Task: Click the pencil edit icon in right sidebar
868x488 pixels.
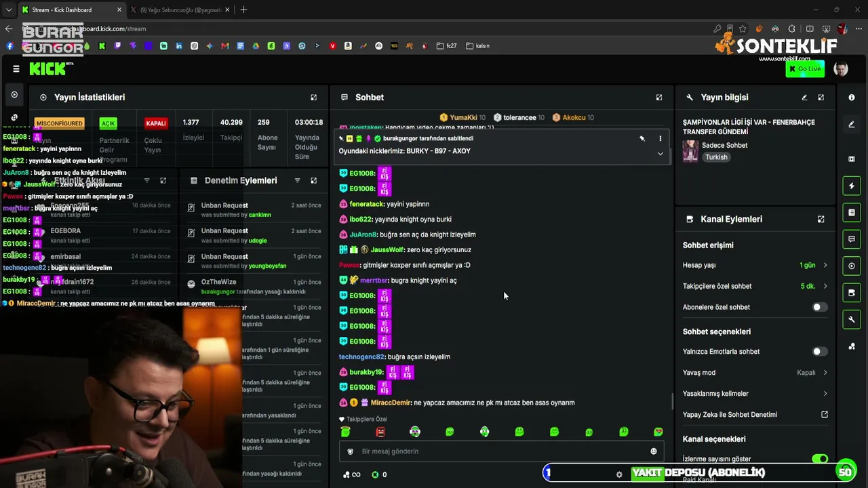Action: pyautogui.click(x=852, y=125)
